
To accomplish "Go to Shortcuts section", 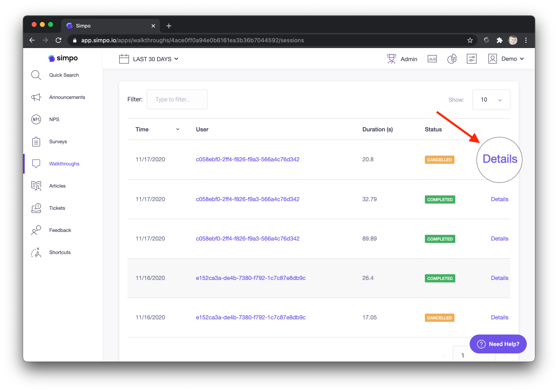I will pos(60,252).
